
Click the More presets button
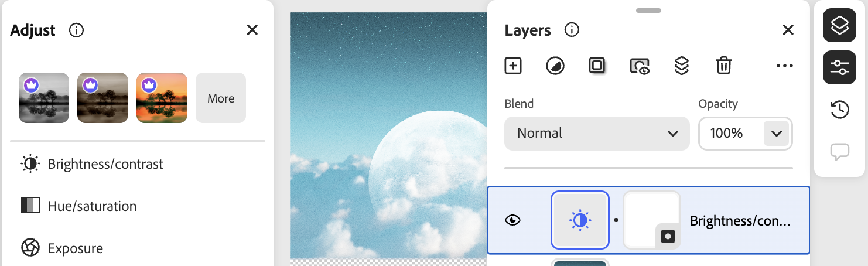[221, 98]
